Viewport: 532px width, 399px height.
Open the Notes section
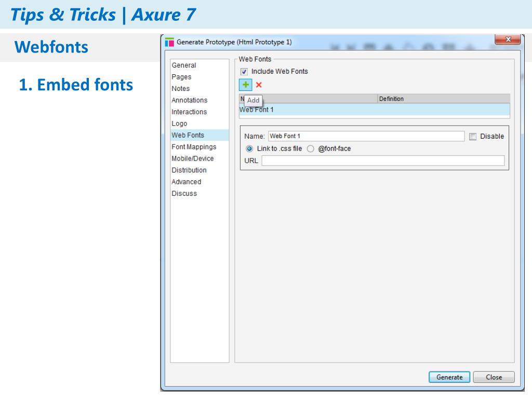point(199,88)
